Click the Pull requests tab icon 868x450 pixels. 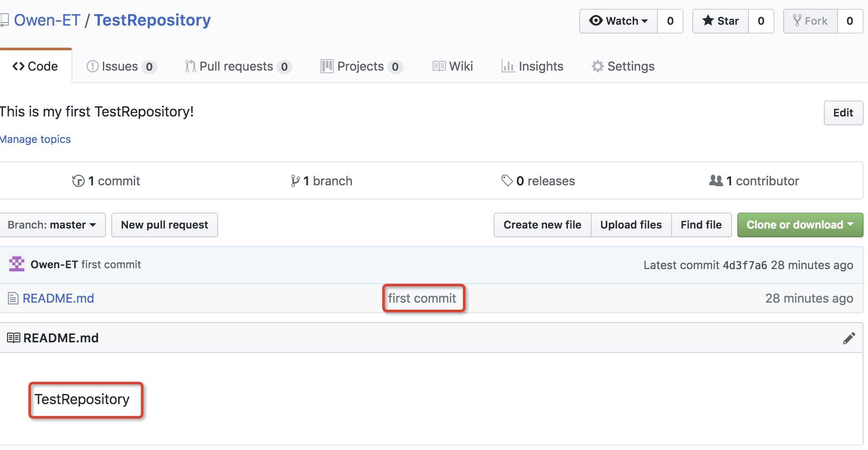click(190, 66)
